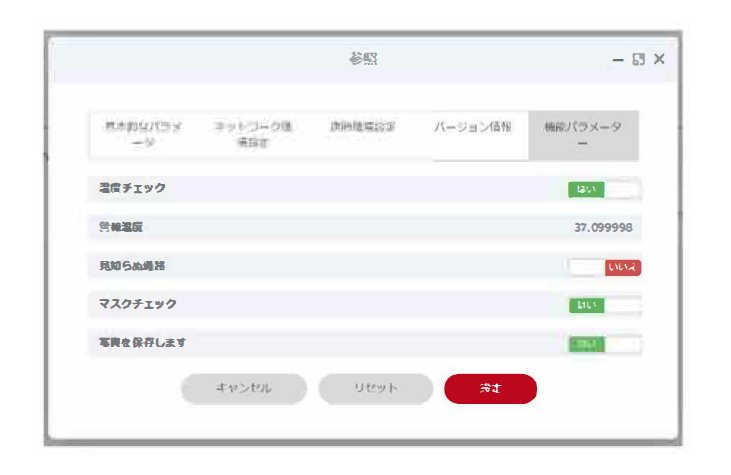Go to the バージョン情報 tab

pos(473,128)
